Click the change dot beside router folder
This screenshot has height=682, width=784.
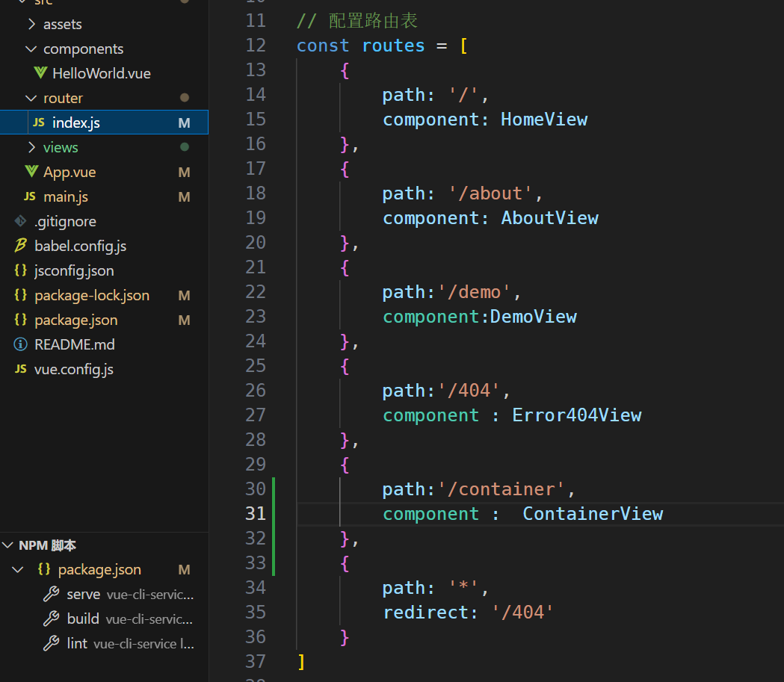pos(185,97)
